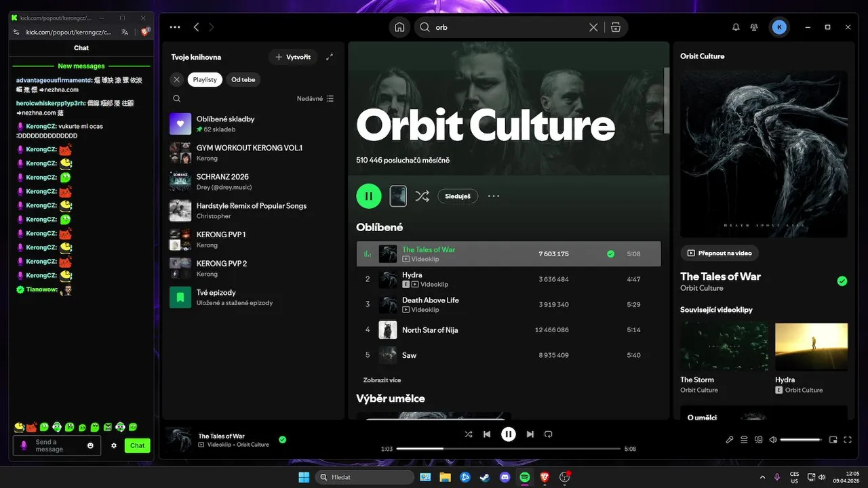Image resolution: width=868 pixels, height=488 pixels.
Task: Open KERONG PVP 1 playlist
Action: (253, 239)
